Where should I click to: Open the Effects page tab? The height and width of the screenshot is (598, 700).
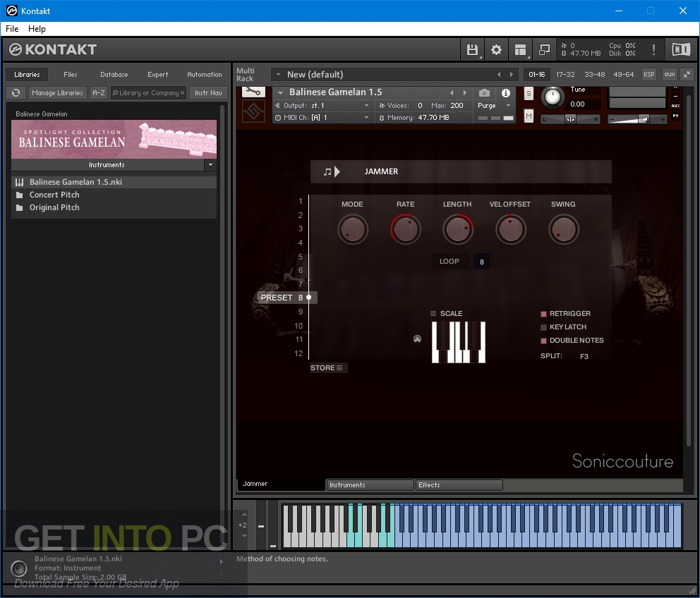point(459,485)
